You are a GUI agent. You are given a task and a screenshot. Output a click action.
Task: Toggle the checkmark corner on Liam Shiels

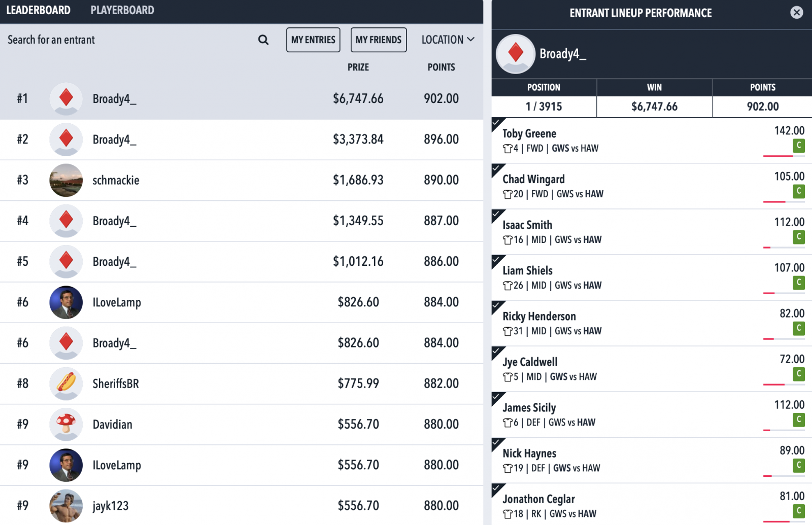point(497,260)
